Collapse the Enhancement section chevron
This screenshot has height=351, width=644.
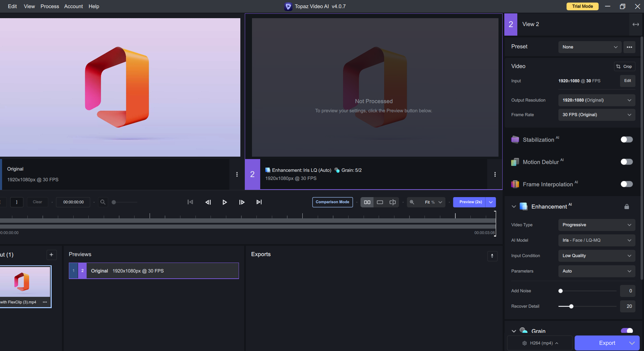[x=514, y=207]
